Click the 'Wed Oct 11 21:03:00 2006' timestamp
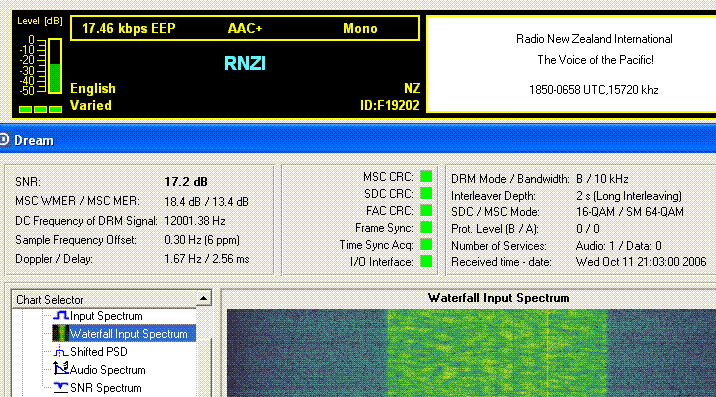This screenshot has height=397, width=716. (x=641, y=262)
